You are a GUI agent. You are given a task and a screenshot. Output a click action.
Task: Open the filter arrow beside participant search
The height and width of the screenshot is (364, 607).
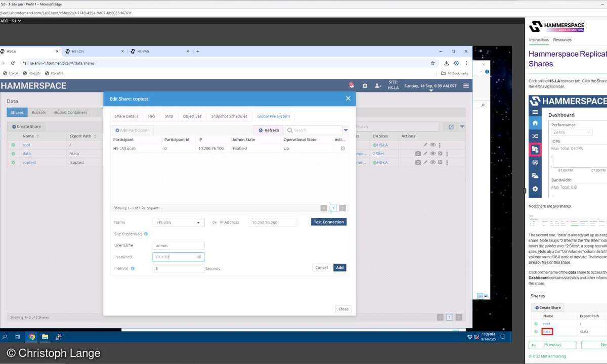tap(346, 130)
